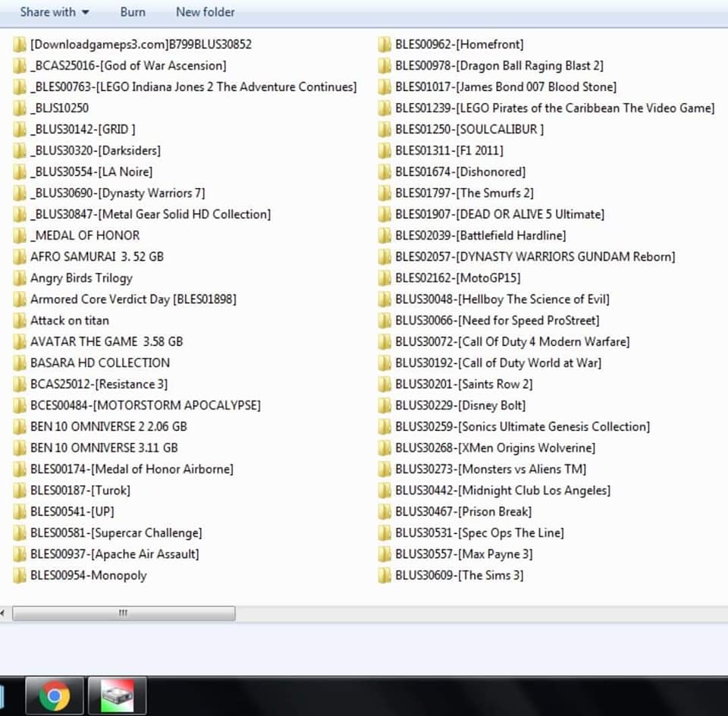Select Dragon Ball Raging Blast 2 name
This screenshot has width=728, height=716.
[x=499, y=66]
